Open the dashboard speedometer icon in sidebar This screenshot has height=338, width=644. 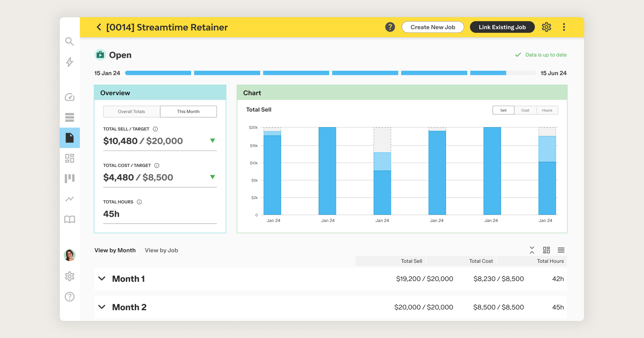[70, 97]
